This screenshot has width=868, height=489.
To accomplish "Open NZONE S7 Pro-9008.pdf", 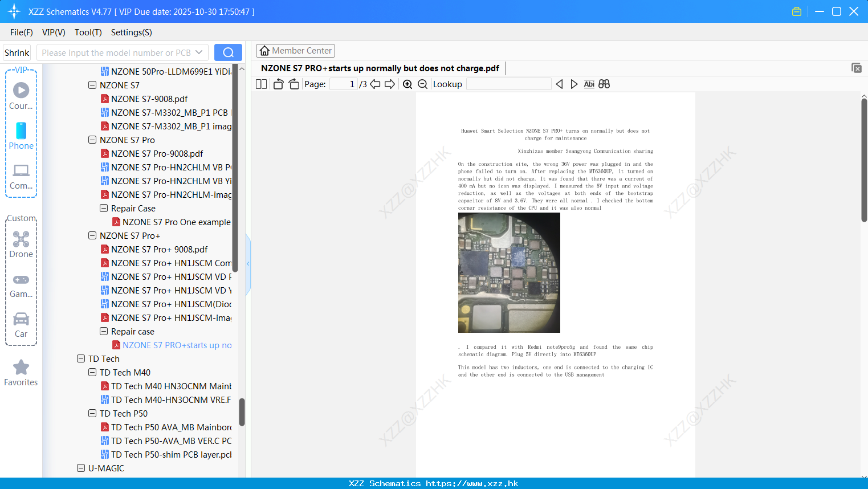I will click(x=157, y=153).
